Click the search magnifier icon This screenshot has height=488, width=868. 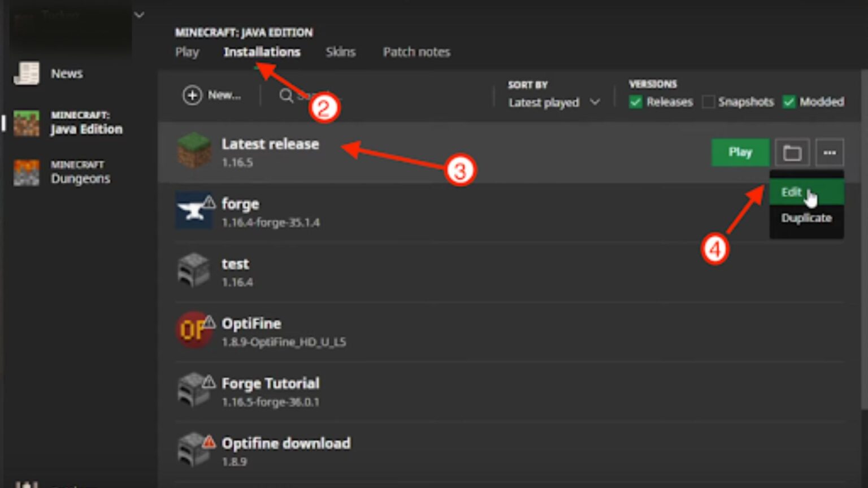coord(287,95)
